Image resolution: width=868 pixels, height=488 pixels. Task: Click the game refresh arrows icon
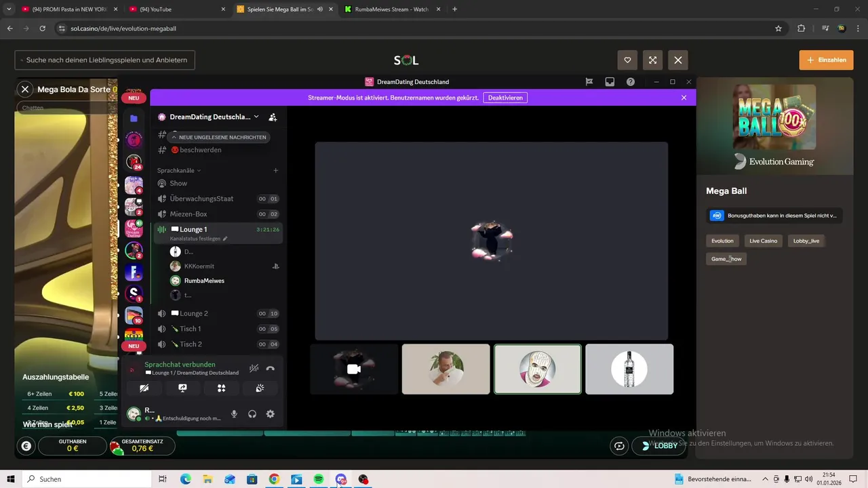point(619,445)
